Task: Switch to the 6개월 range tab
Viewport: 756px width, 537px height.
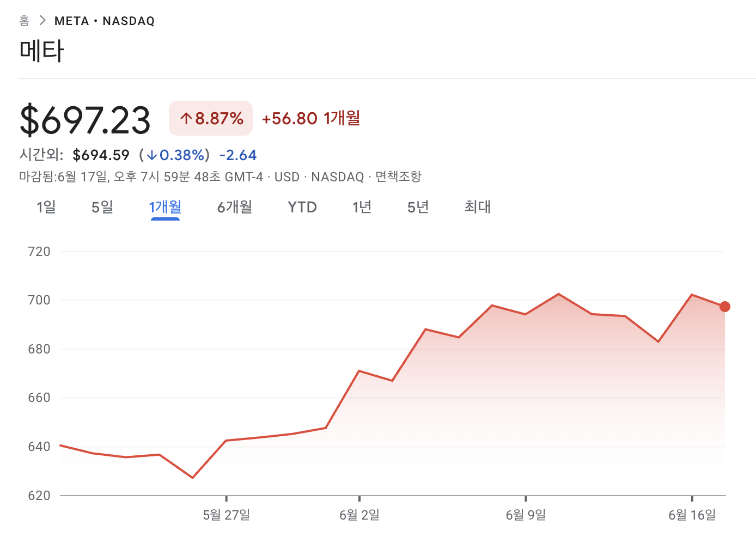Action: [235, 207]
